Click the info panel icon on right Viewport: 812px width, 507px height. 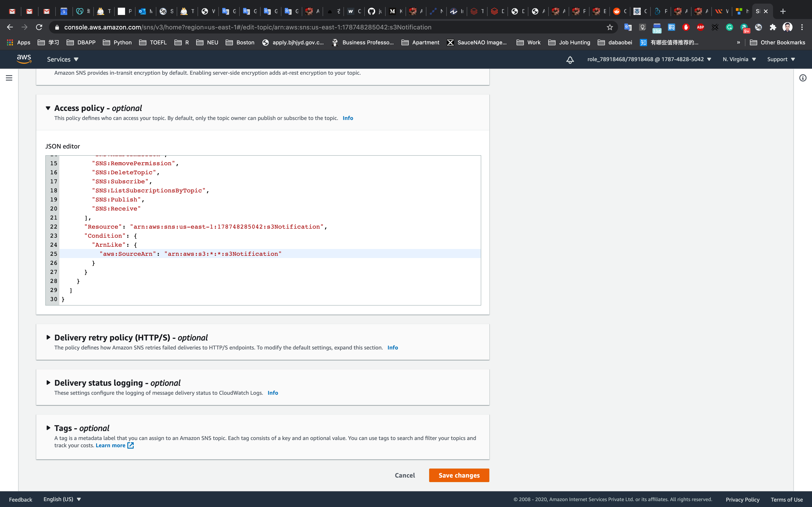(803, 78)
